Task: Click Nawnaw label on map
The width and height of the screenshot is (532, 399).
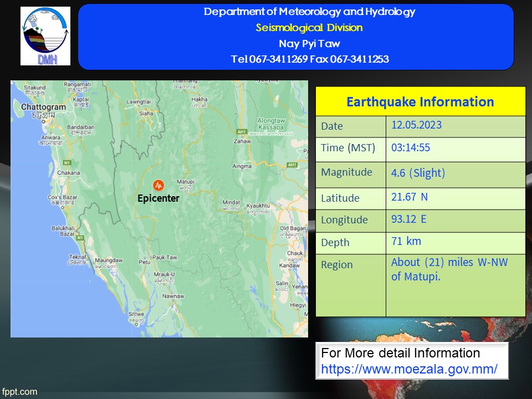Action: point(173,296)
